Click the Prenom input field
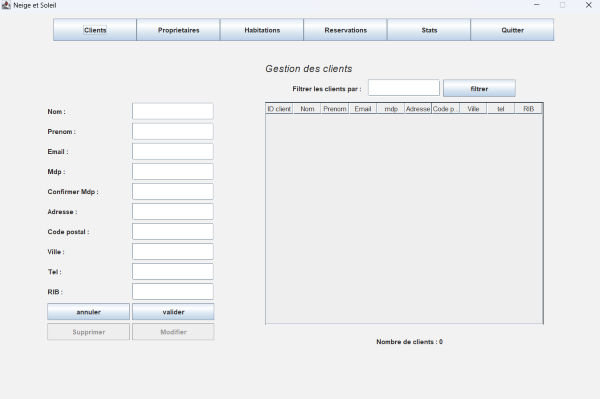Viewport: 600px width, 399px height. (x=173, y=131)
